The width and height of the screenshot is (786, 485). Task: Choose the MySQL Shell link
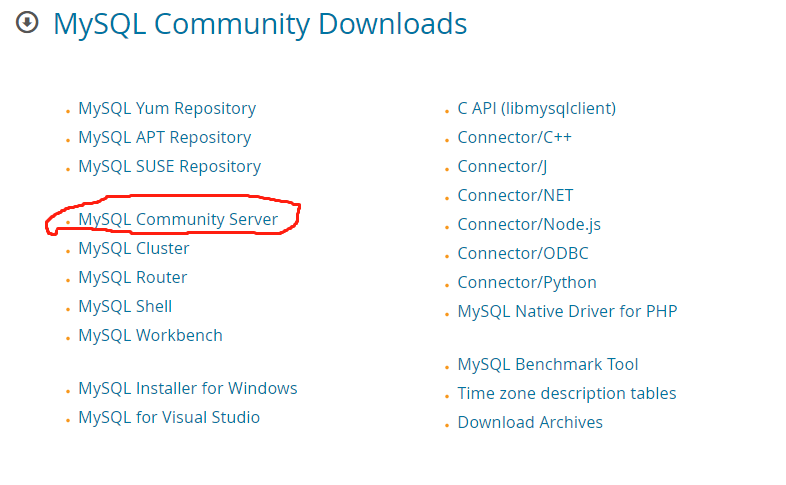tap(125, 307)
